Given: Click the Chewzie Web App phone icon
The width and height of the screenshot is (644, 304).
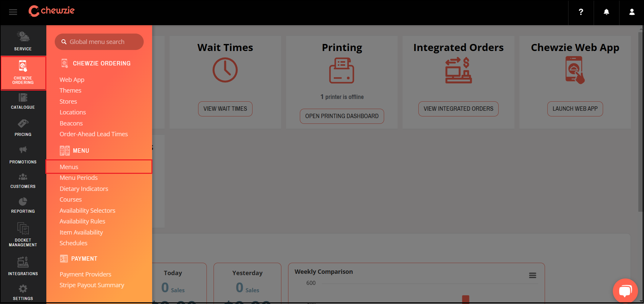Looking at the screenshot, I should pyautogui.click(x=575, y=70).
